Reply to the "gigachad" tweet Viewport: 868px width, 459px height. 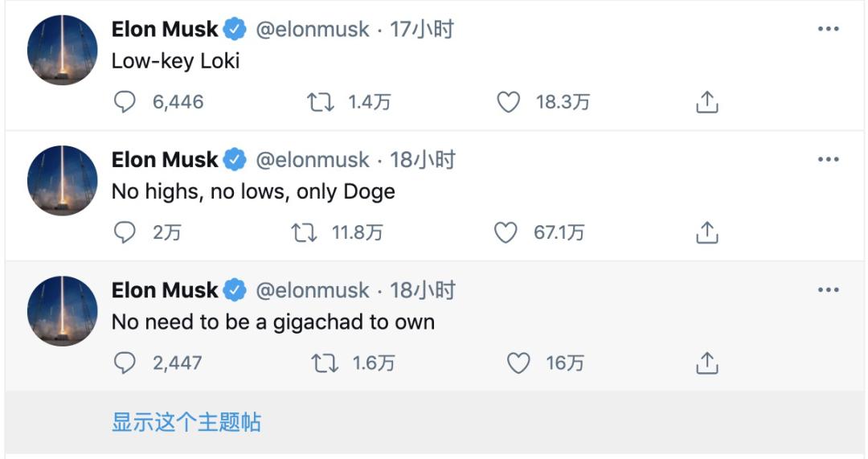[x=125, y=363]
